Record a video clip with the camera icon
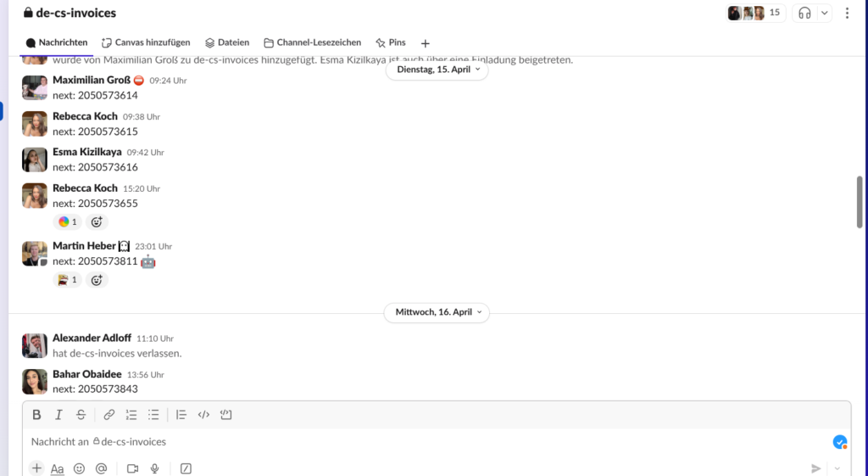Screen dimensions: 868x476 coord(132,468)
